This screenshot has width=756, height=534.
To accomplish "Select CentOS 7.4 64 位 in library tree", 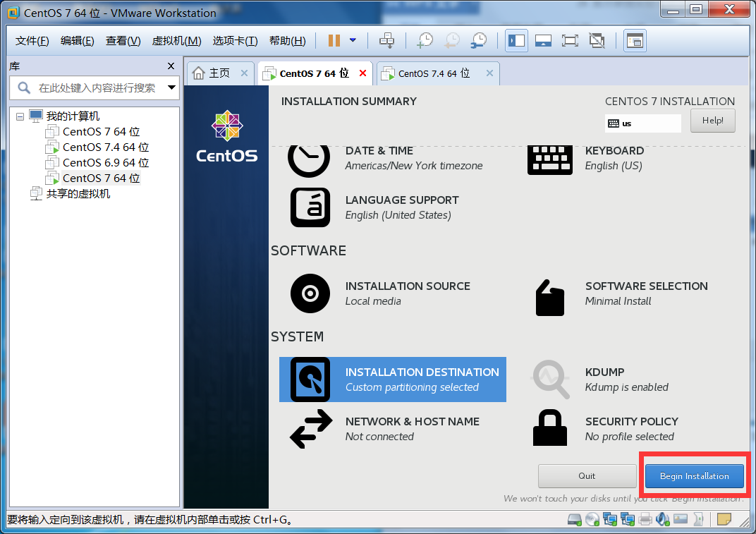I will click(x=106, y=147).
